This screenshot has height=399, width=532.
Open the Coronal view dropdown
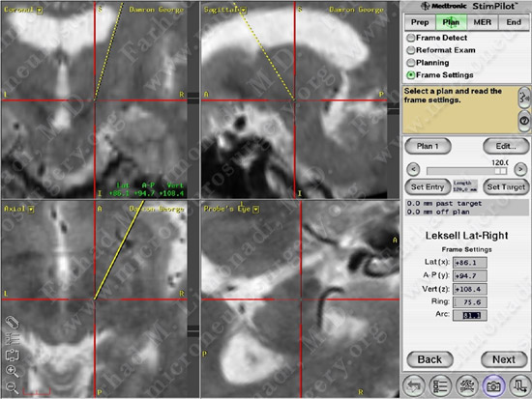click(x=40, y=11)
